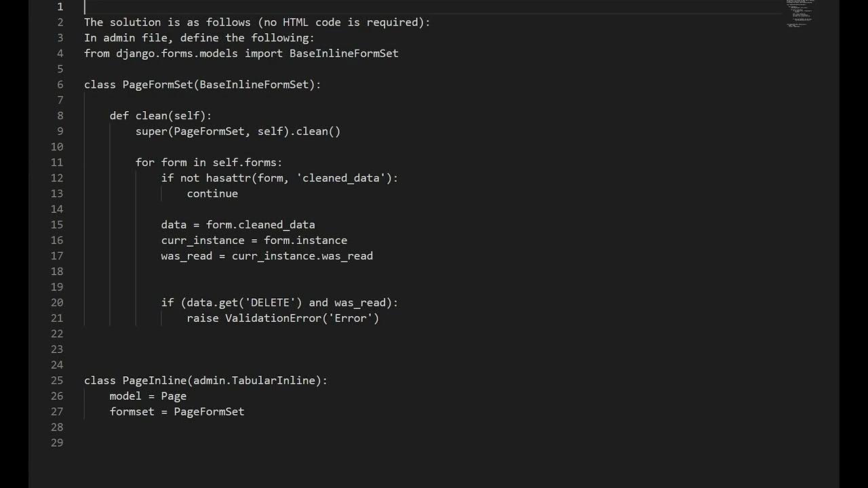Click 'data = form.cleaned_data' assignment line
Image resolution: width=868 pixels, height=488 pixels.
coord(238,225)
